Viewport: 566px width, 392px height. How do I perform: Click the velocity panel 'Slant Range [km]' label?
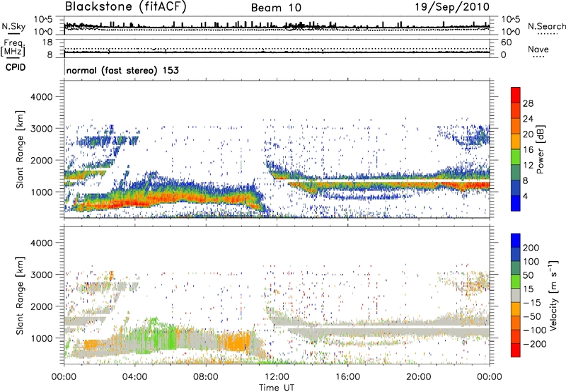point(20,296)
